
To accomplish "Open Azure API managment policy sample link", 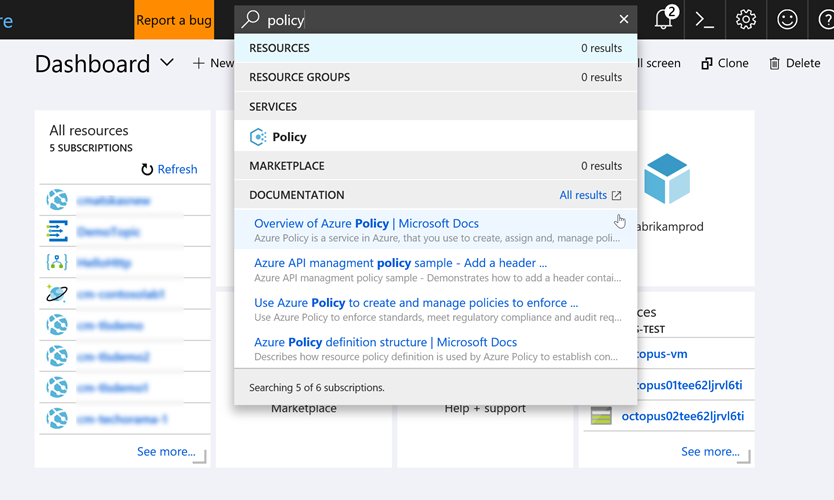I will [x=401, y=263].
